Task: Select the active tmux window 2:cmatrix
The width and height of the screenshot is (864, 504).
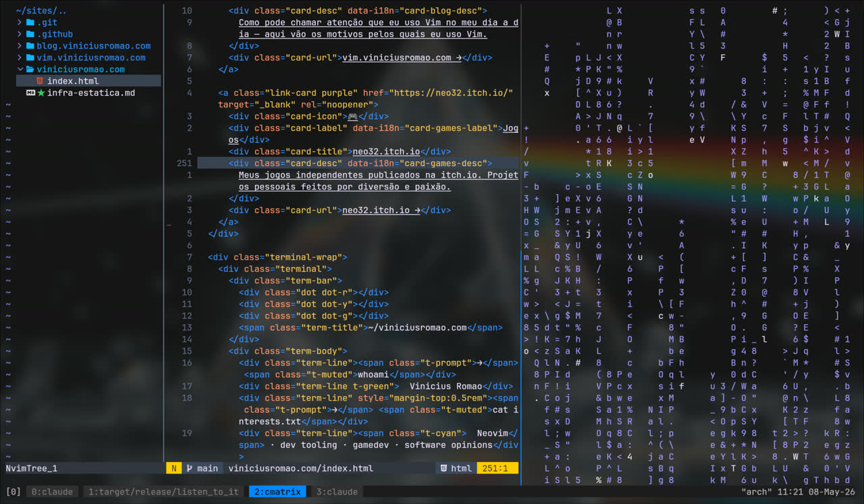Action: tap(277, 492)
